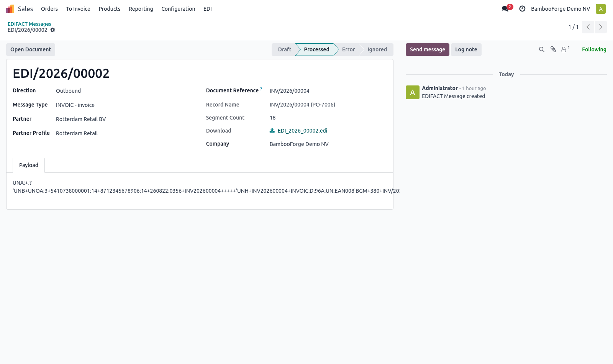This screenshot has height=364, width=613.
Task: Open the Sales app home icon
Action: [10, 9]
